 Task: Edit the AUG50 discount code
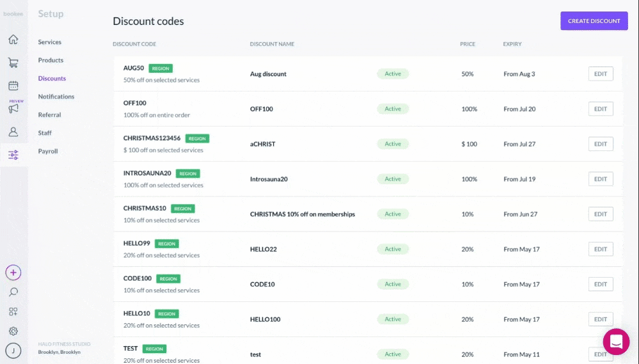[600, 74]
